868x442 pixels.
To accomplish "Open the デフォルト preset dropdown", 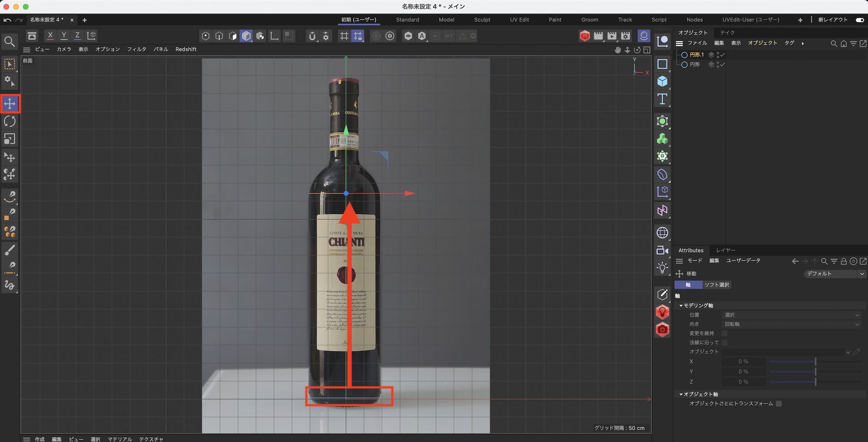I will 835,274.
